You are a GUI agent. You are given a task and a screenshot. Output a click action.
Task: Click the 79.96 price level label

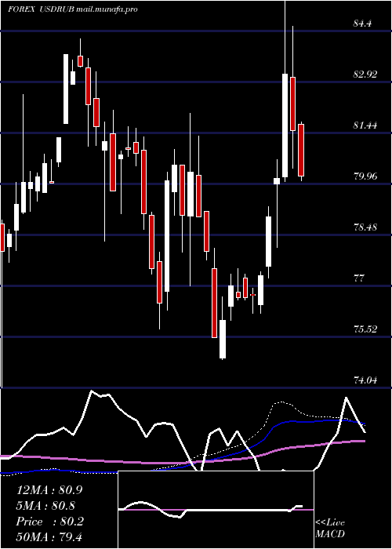[365, 176]
